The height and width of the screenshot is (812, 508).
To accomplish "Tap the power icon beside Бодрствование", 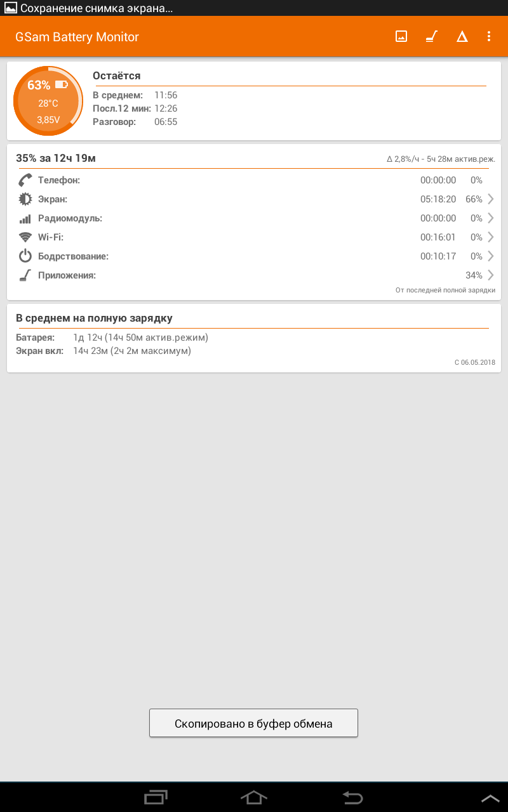I will pos(25,256).
